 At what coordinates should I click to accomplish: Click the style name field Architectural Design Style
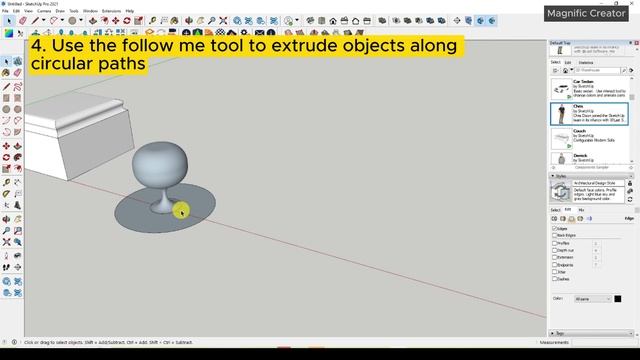[x=598, y=183]
